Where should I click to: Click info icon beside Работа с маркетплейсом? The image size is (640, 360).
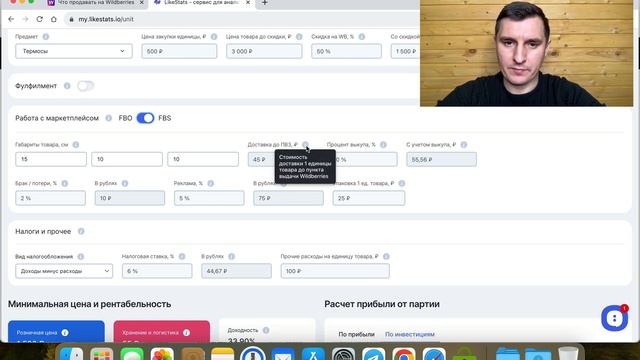[109, 118]
